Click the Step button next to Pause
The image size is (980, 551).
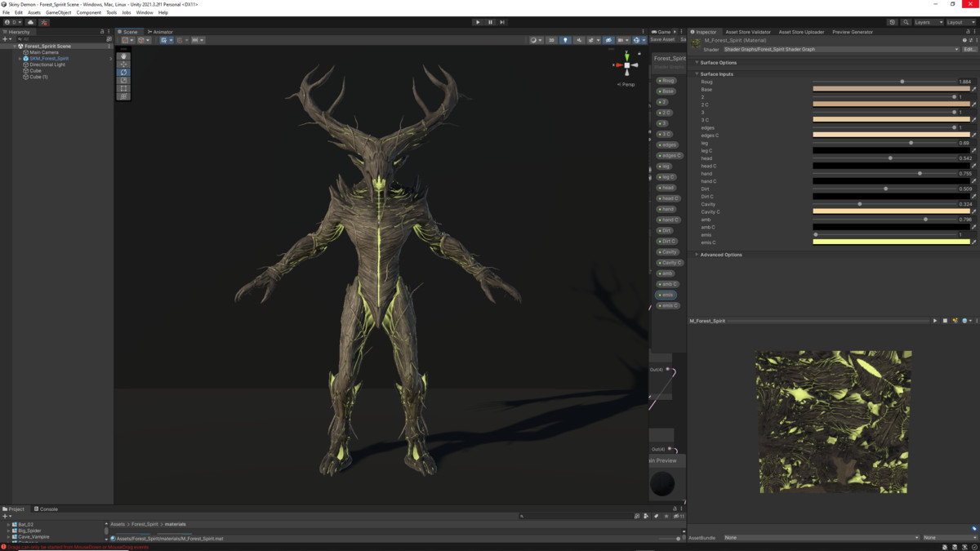(x=501, y=22)
